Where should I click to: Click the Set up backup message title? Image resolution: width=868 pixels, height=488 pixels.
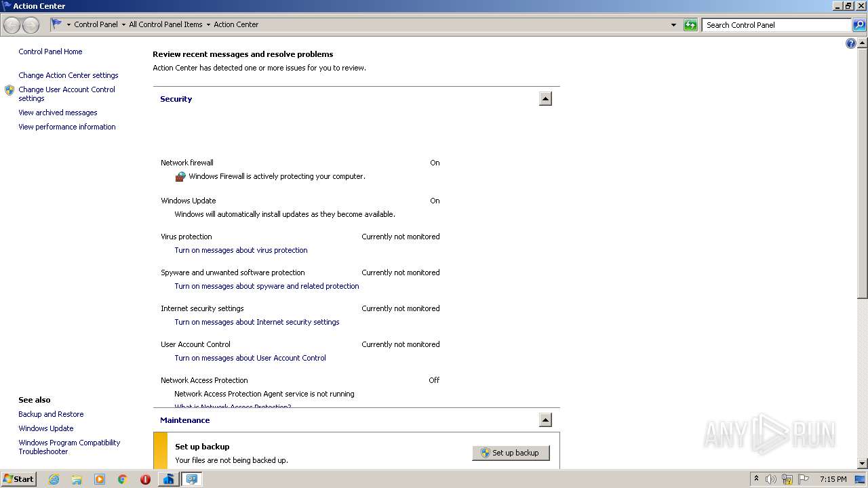(x=202, y=447)
